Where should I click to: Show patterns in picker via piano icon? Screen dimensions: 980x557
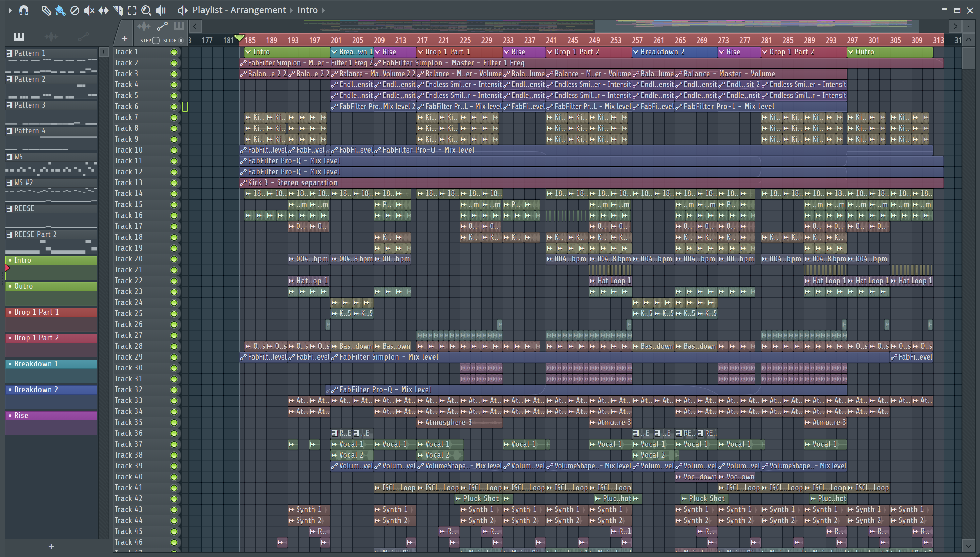click(x=19, y=37)
